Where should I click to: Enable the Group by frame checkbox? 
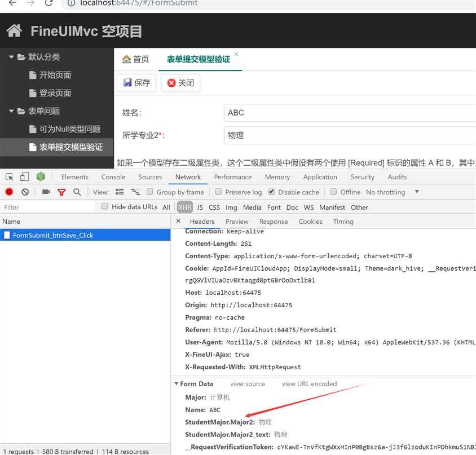coord(149,192)
